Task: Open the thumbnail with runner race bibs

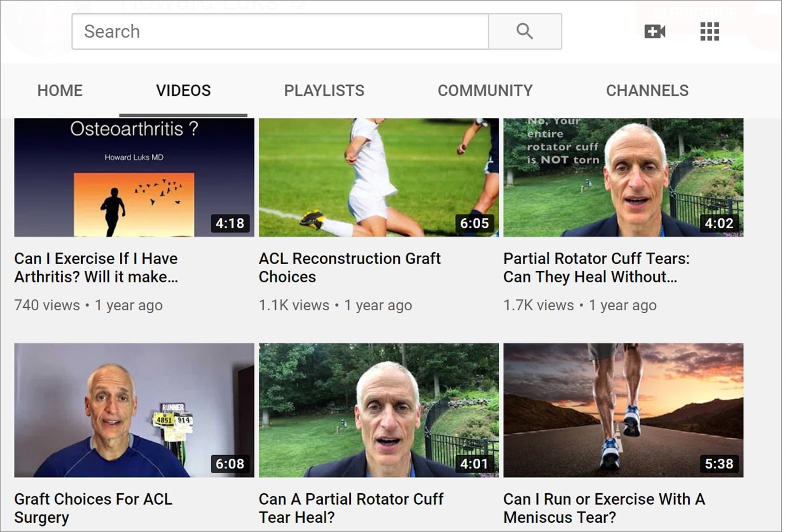Action: point(134,410)
